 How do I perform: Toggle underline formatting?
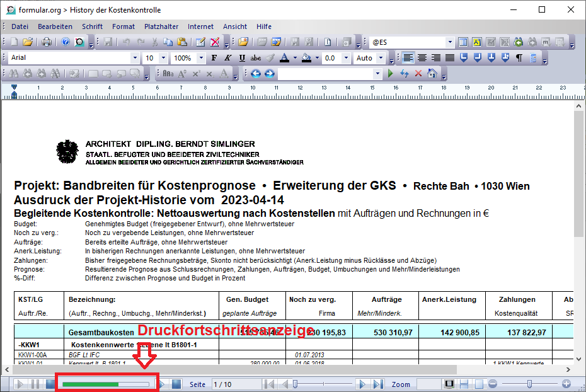[242, 58]
